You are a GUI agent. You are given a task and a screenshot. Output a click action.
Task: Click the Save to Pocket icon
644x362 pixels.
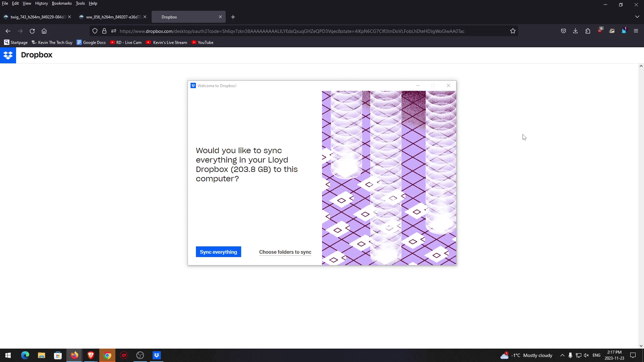pyautogui.click(x=563, y=31)
